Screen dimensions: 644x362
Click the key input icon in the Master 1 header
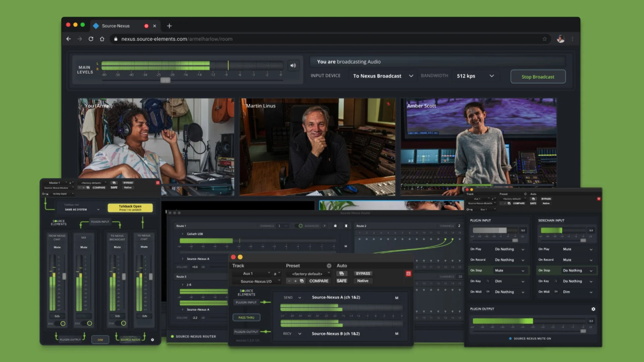click(x=44, y=194)
